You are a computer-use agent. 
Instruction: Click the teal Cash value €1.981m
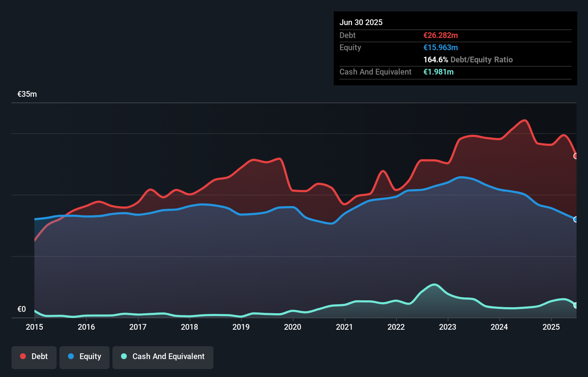click(x=439, y=72)
